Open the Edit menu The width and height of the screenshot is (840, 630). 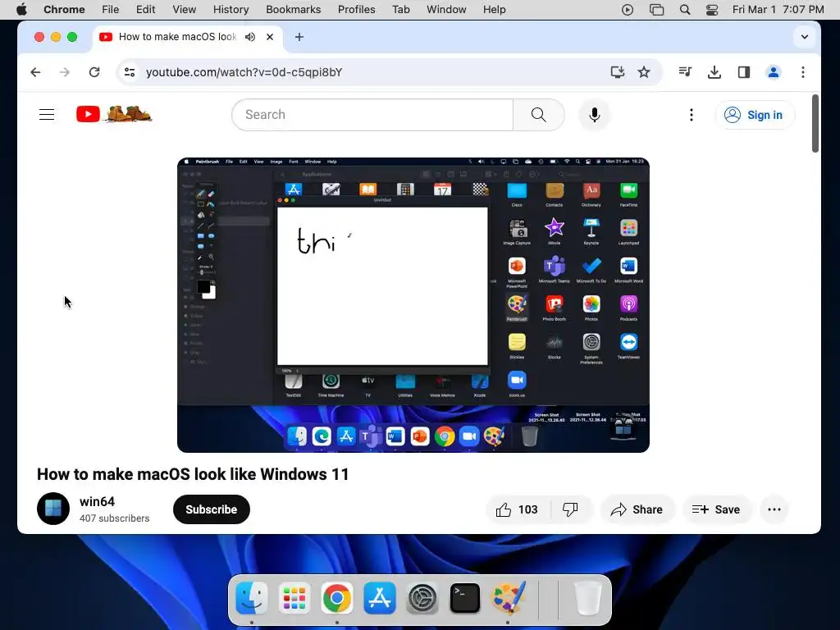145,10
